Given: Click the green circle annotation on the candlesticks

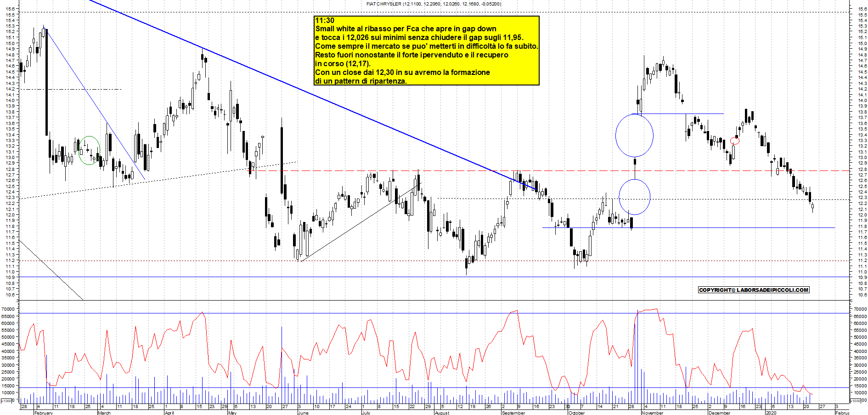Looking at the screenshot, I should (89, 150).
